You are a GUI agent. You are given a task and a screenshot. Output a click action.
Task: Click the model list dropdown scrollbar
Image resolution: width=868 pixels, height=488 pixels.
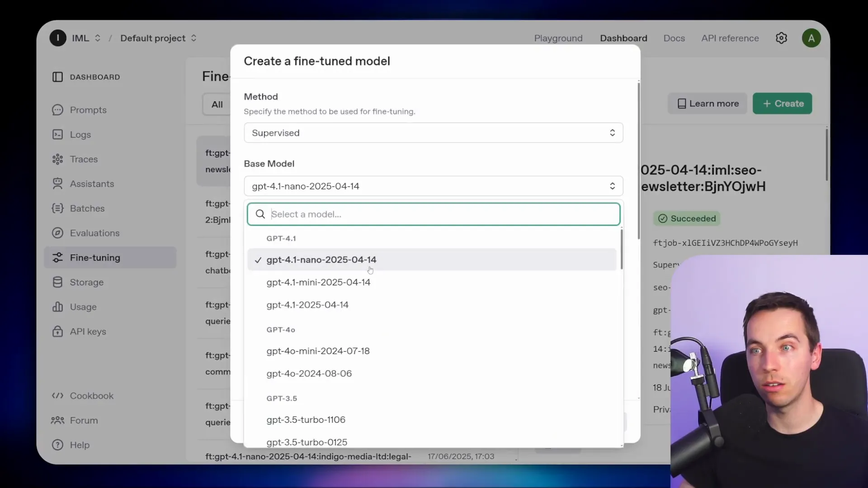(622, 249)
